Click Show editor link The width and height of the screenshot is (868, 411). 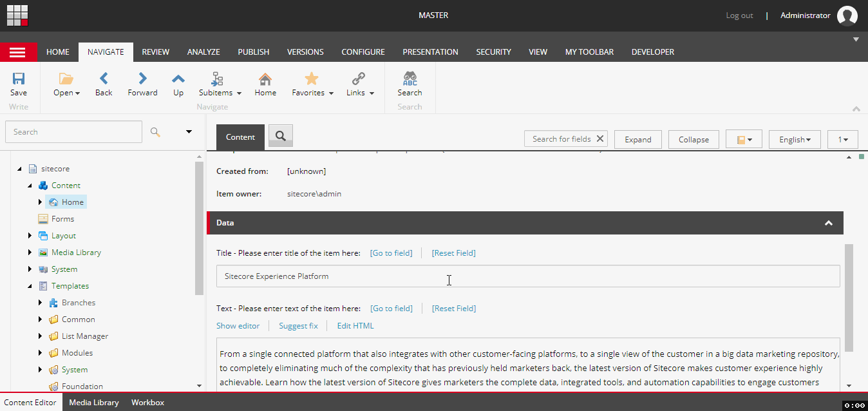coord(238,326)
